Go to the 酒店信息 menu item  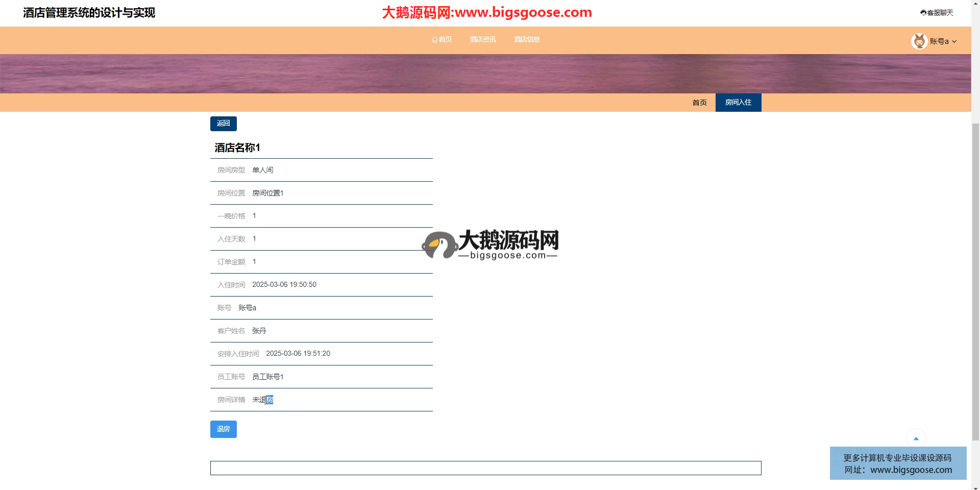click(x=527, y=40)
